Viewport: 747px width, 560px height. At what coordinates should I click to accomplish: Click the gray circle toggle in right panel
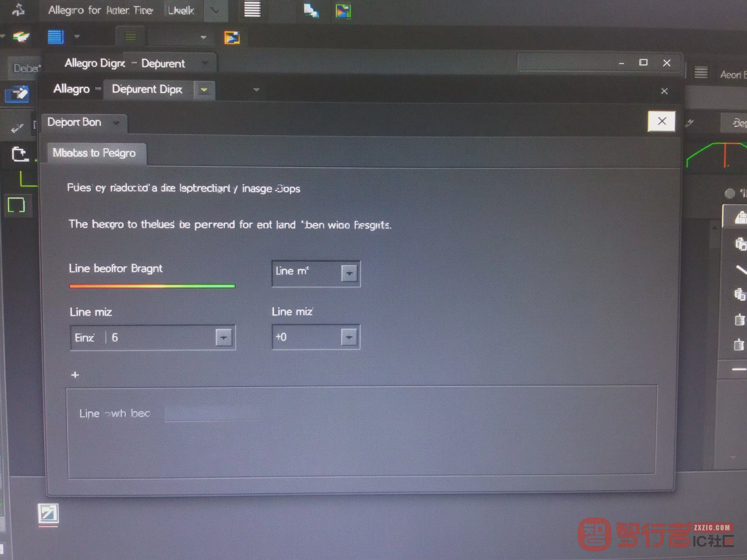pyautogui.click(x=730, y=193)
